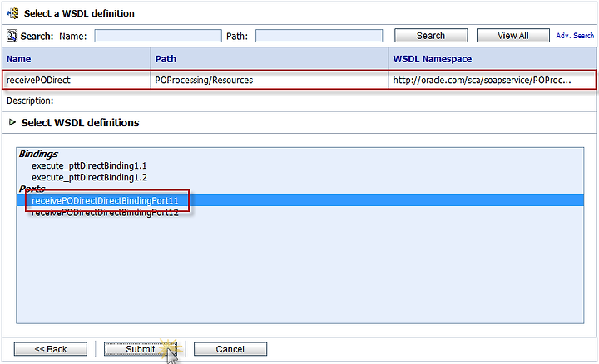The width and height of the screenshot is (599, 364).
Task: Expand the Select WSDL definitions section
Action: tap(12, 122)
